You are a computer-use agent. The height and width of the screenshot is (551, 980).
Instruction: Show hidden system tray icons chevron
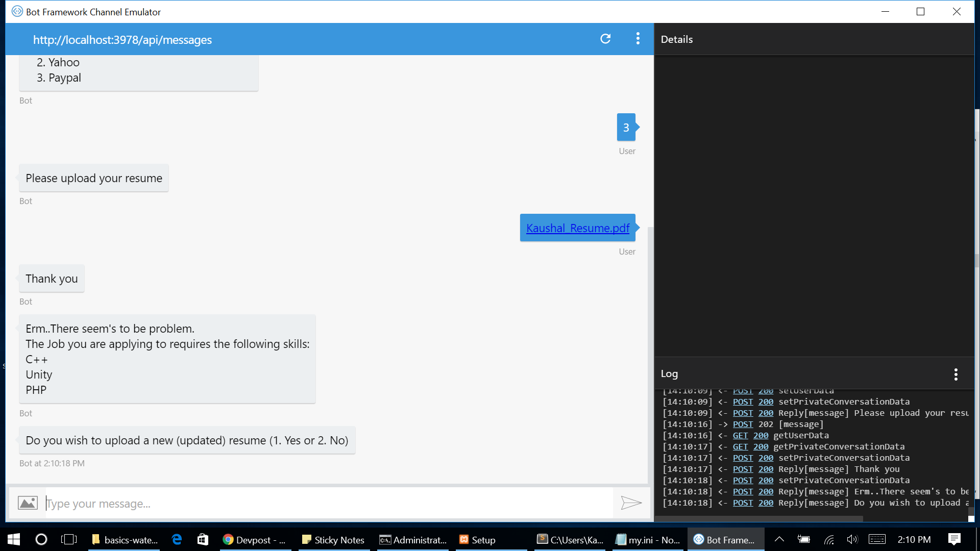(779, 539)
